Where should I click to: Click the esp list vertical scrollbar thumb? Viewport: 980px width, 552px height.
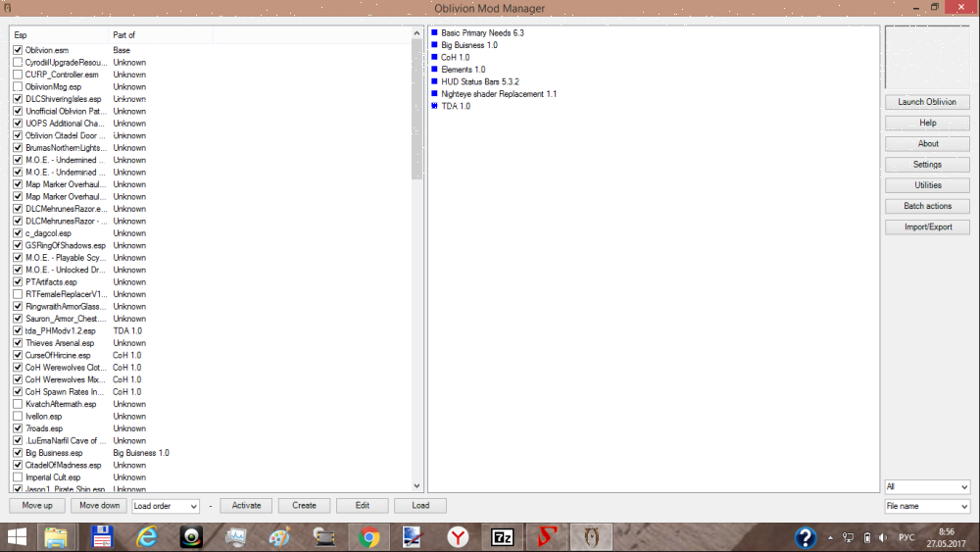tap(416, 110)
